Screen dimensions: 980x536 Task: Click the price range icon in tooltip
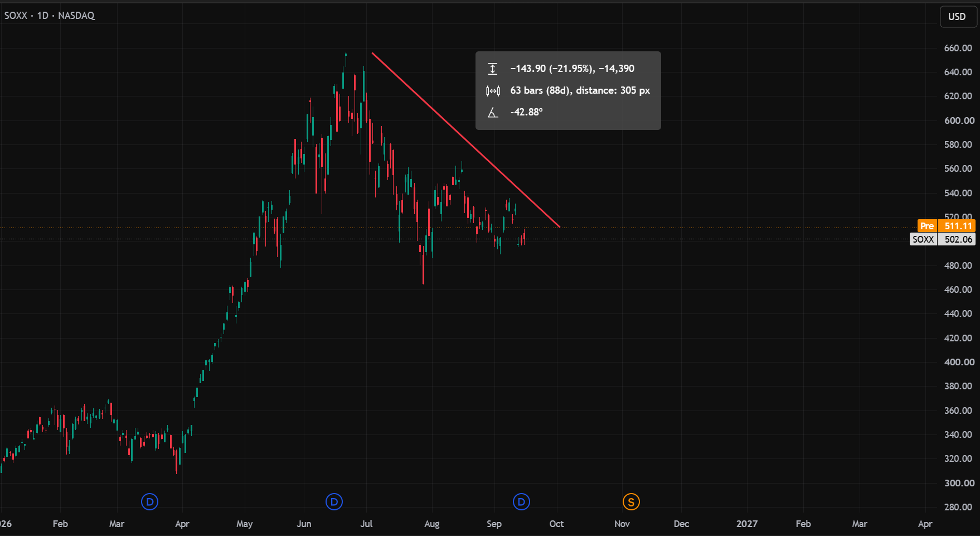tap(493, 69)
